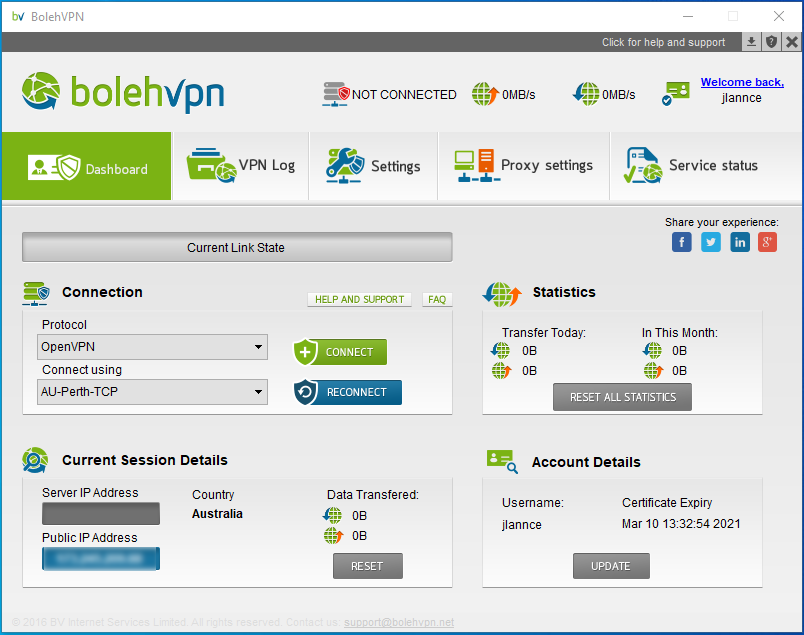The width and height of the screenshot is (804, 635).
Task: Open the FAQ button
Action: coord(437,300)
